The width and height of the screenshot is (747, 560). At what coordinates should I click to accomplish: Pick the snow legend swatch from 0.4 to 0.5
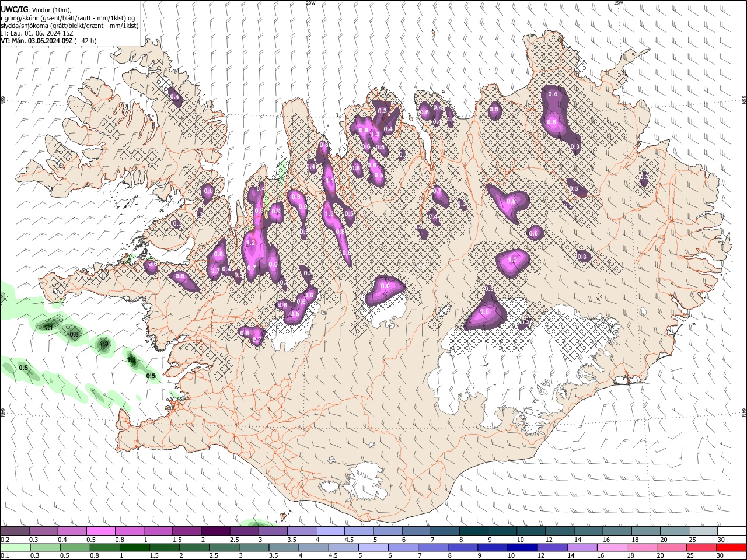(x=72, y=531)
